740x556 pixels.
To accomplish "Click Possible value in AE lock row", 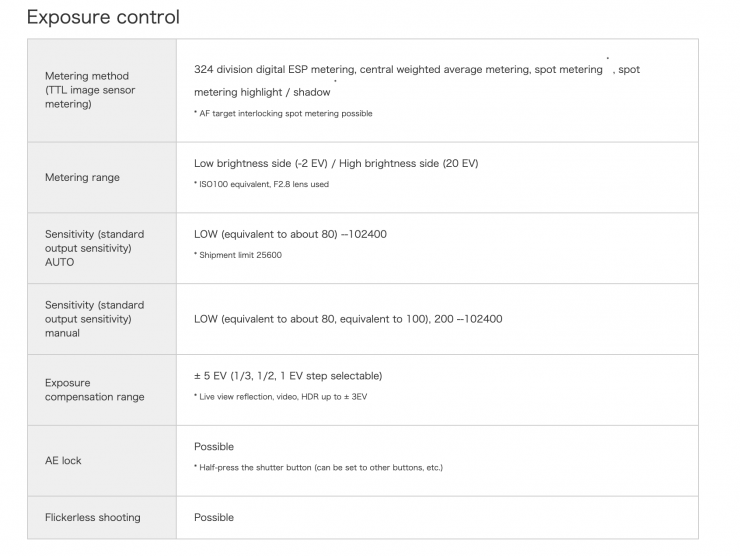I will pyautogui.click(x=213, y=447).
